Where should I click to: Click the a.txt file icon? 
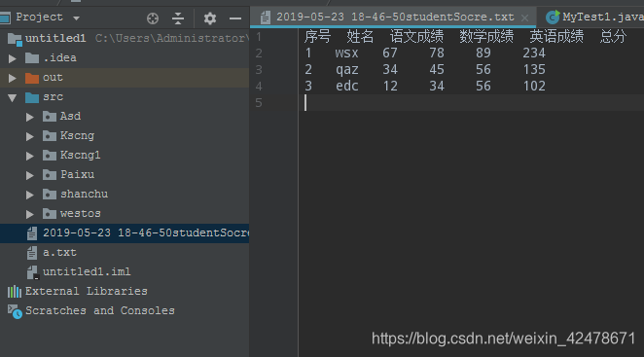pos(32,253)
